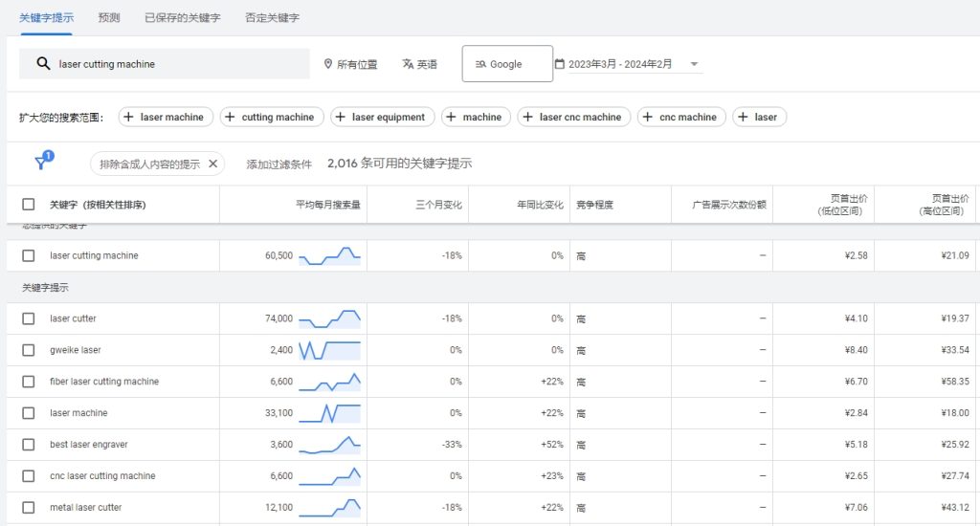Screen dimensions: 980x526
Task: View trend sparkline for fiber laser cutting machine
Action: [x=329, y=382]
